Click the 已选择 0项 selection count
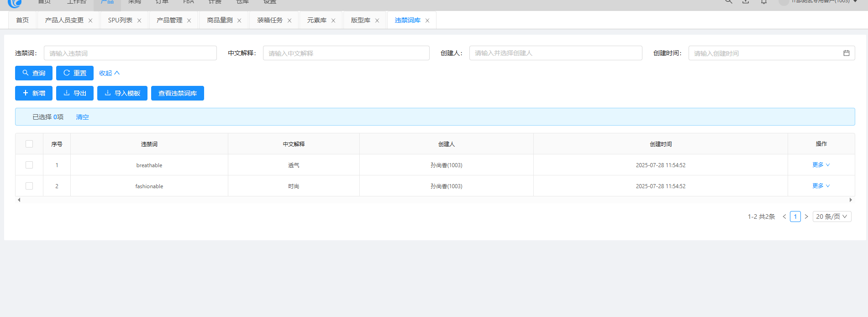Screen dimensions: 868x317 point(48,117)
